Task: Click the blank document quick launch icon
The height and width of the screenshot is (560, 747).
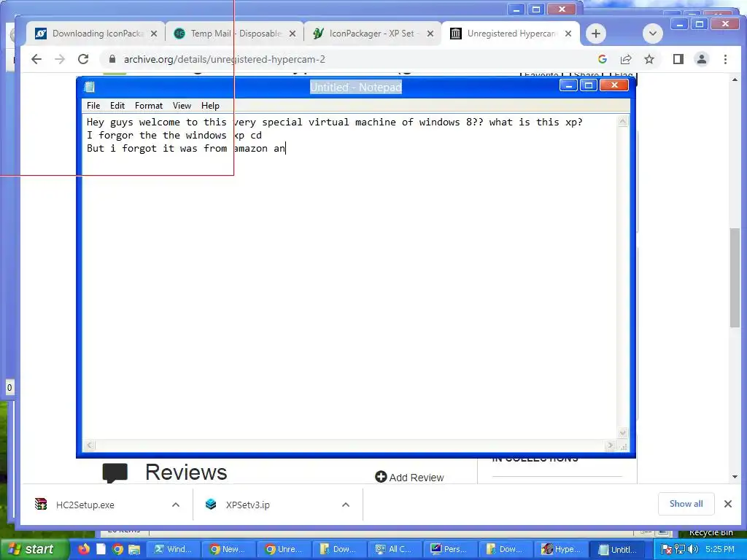Action: coord(101,549)
